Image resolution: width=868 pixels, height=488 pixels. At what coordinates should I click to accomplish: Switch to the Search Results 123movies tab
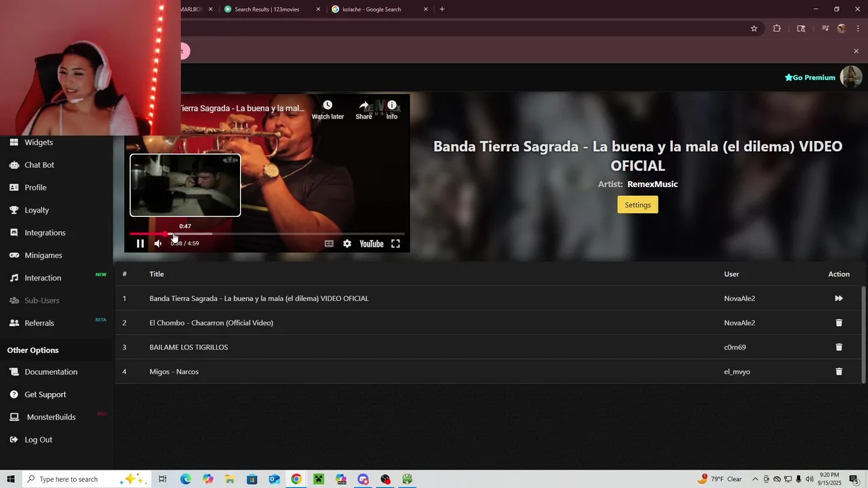pos(268,9)
